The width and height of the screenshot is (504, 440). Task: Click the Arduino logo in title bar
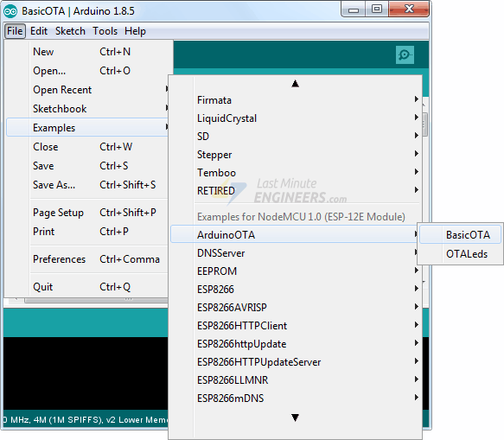coord(10,11)
